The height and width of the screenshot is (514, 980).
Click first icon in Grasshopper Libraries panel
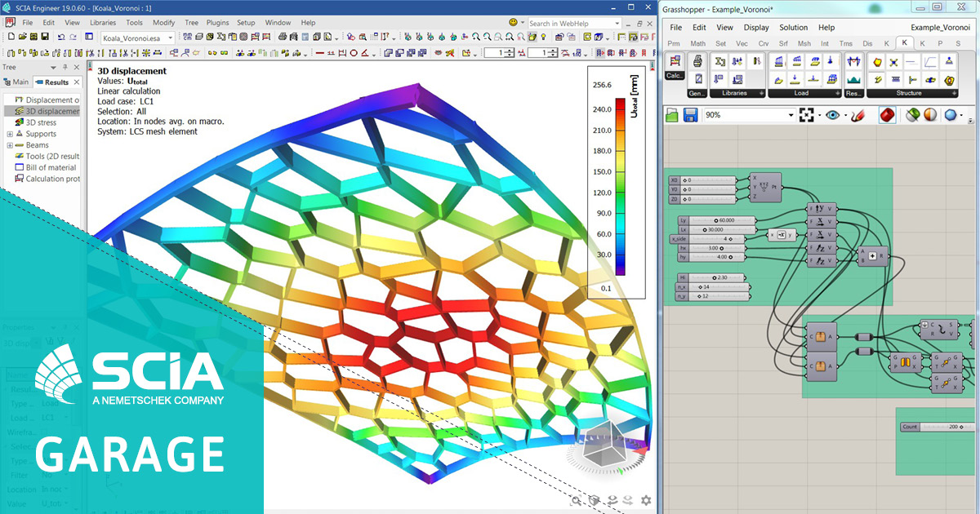721,61
